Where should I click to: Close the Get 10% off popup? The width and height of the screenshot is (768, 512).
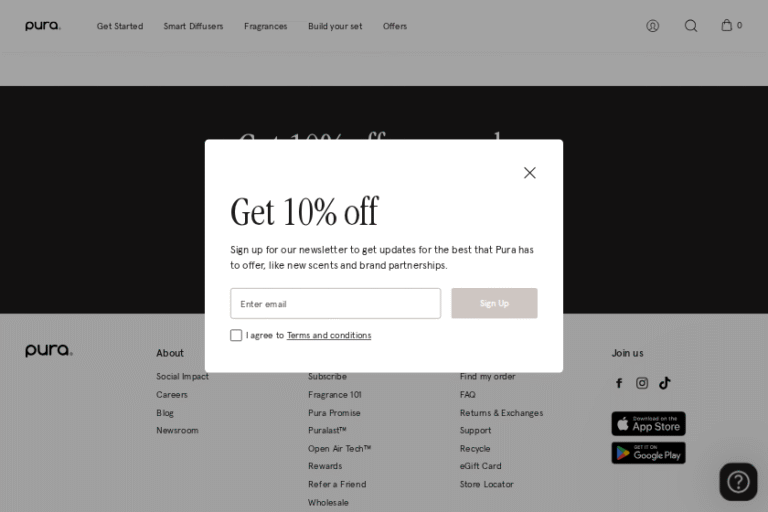[x=529, y=173]
